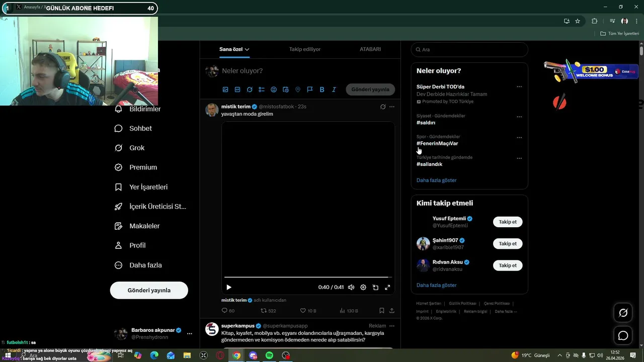Publish post from the composer's Gönderi yayınla
This screenshot has width=644, height=362.
[370, 89]
